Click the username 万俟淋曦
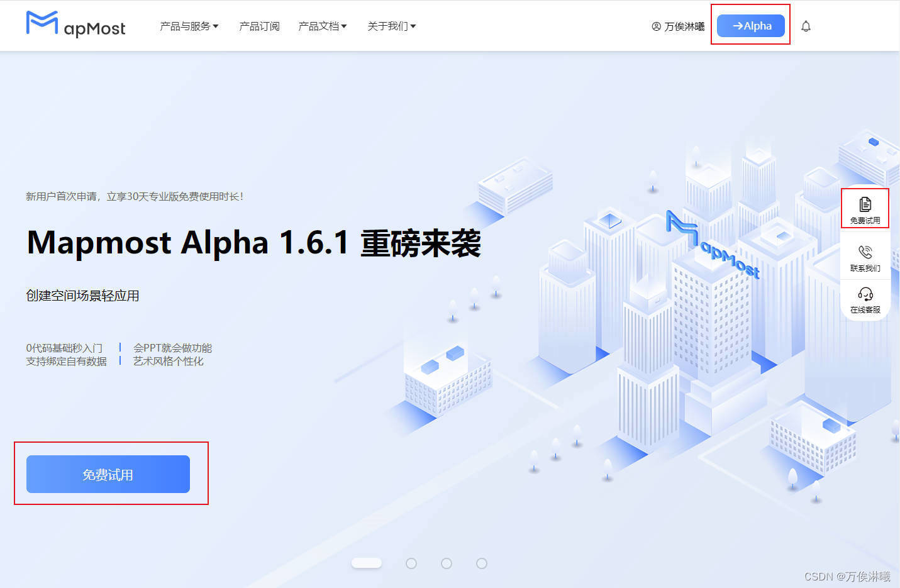 [x=684, y=26]
